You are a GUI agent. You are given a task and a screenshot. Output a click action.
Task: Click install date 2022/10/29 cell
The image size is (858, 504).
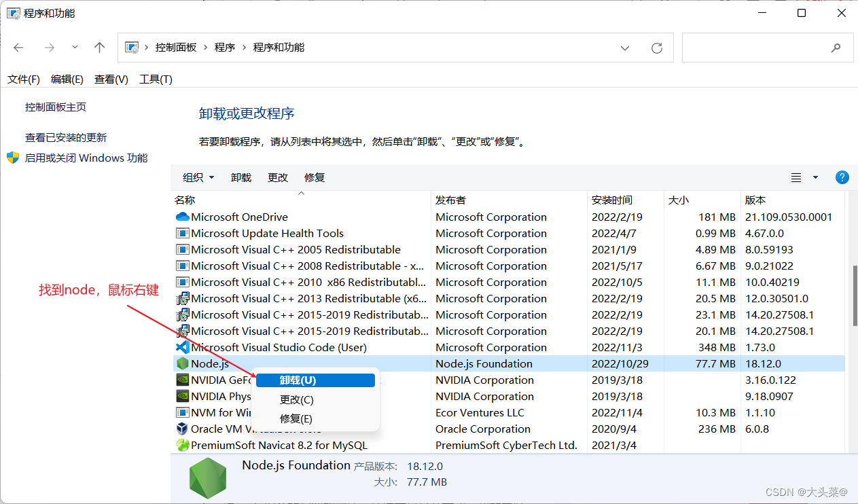(620, 364)
